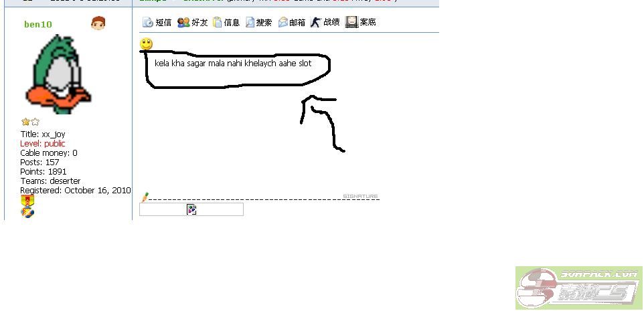Open the 邮箱 mailbox link
This screenshot has width=644, height=311.
pyautogui.click(x=292, y=23)
